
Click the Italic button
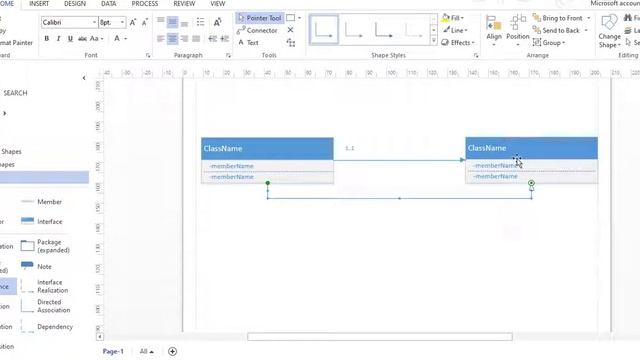(58, 38)
